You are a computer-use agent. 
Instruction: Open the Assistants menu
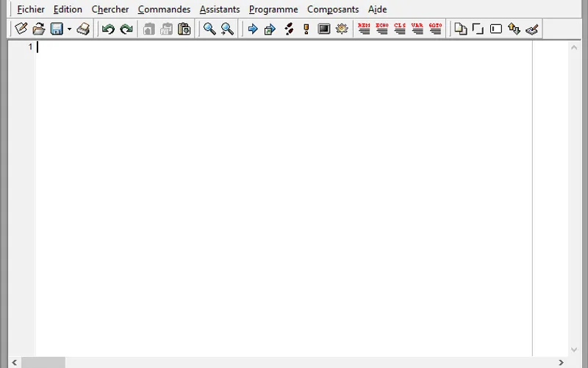coord(220,10)
